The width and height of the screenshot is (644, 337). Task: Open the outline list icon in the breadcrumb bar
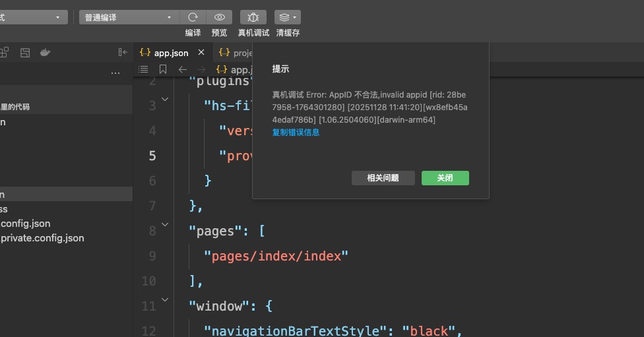coord(143,69)
